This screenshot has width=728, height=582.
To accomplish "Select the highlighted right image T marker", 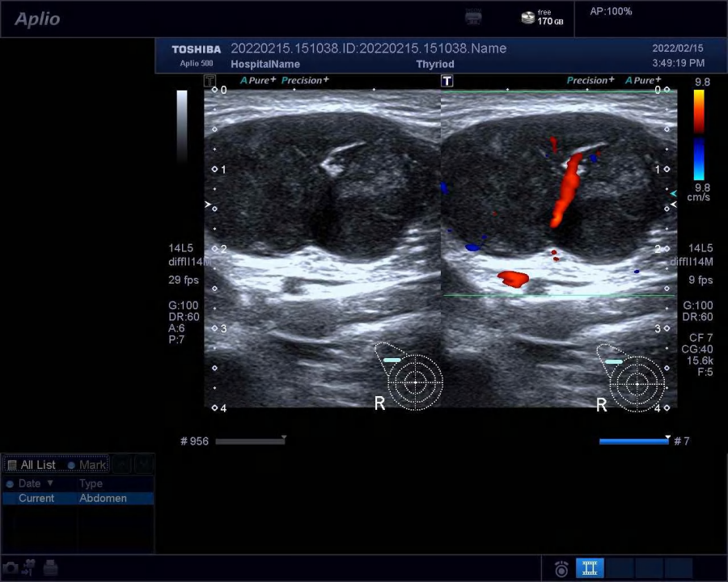I will pos(447,81).
